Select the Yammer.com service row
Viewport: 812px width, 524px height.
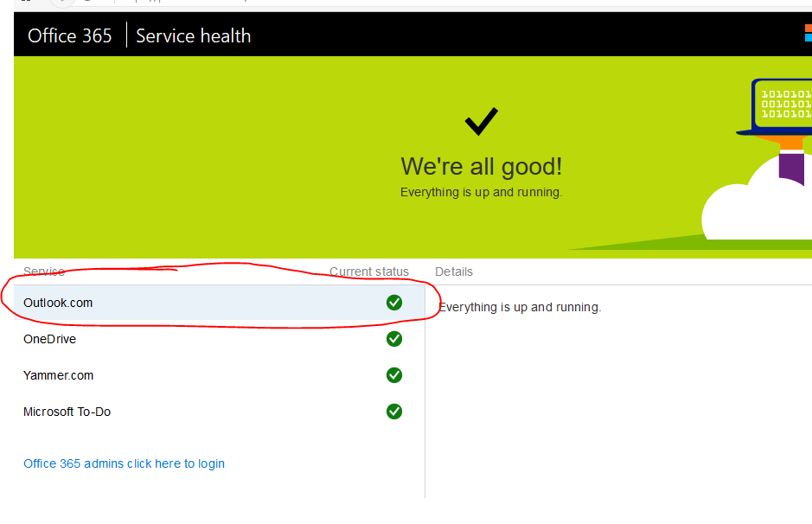(219, 375)
